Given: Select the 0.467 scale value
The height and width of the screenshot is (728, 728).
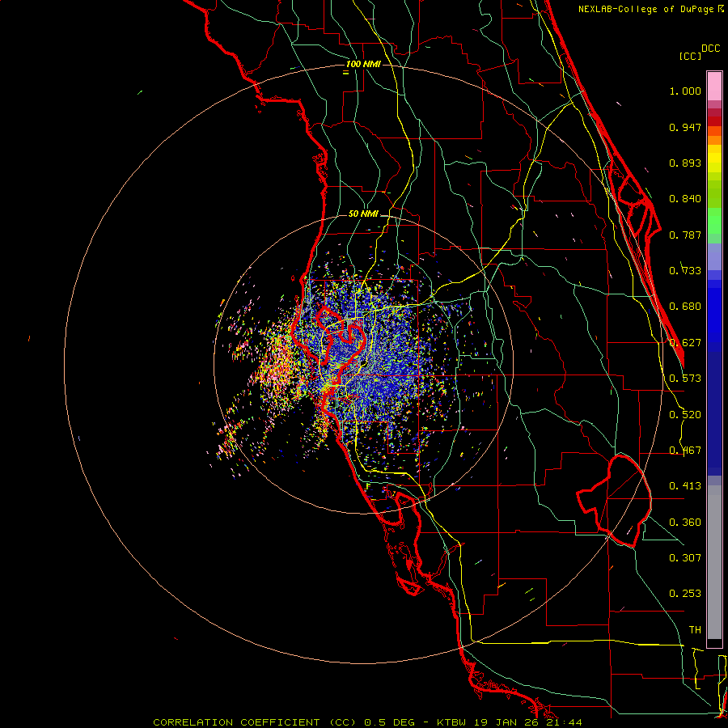Looking at the screenshot, I should tap(685, 451).
